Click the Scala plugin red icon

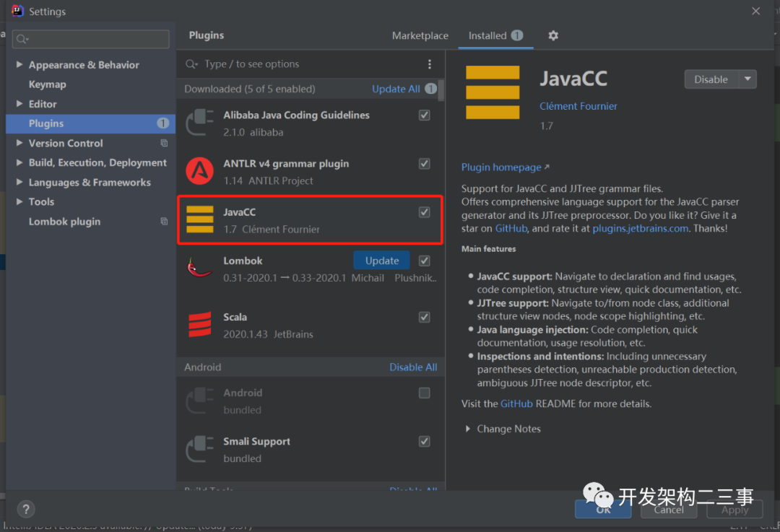point(199,325)
